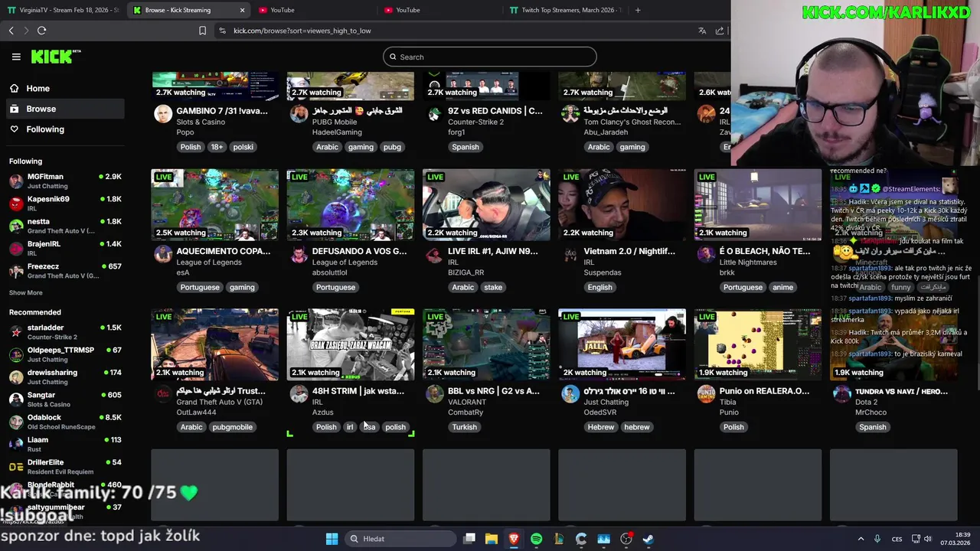Open DrillerElite in the Recommended list

[x=65, y=467]
